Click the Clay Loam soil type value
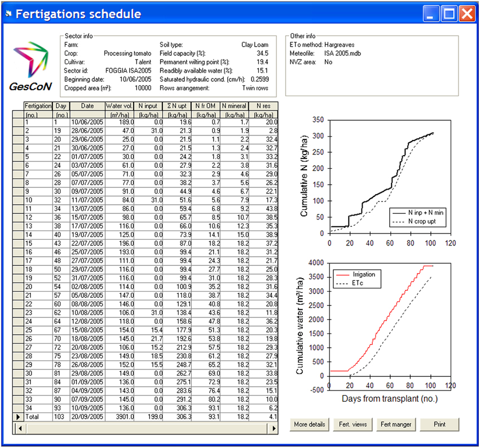Image resolution: width=480 pixels, height=448 pixels. click(255, 45)
